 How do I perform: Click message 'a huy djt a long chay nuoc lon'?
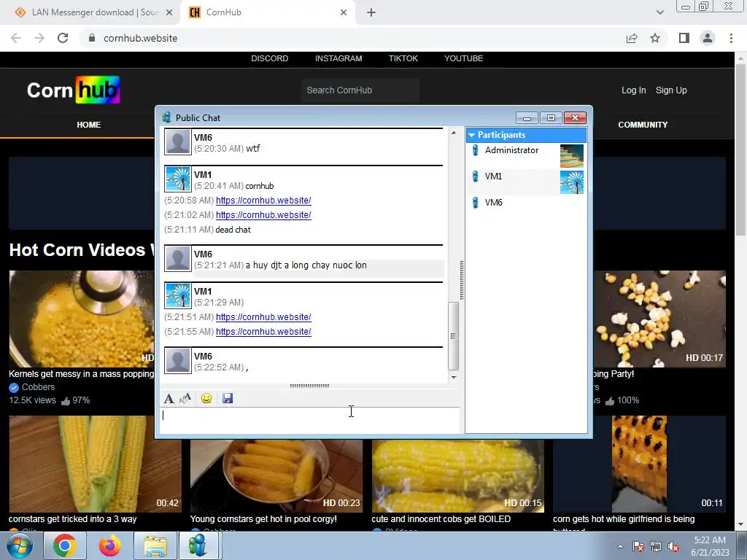point(306,265)
